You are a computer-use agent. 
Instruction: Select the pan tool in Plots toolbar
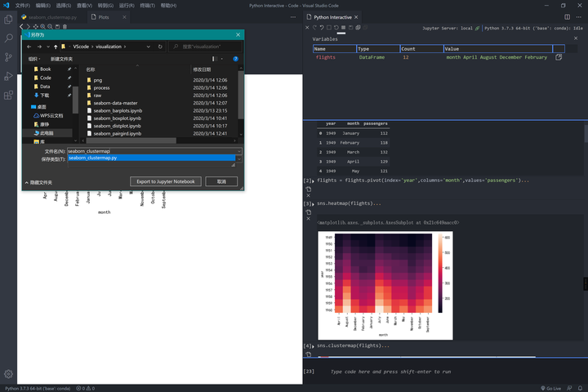pos(36,27)
